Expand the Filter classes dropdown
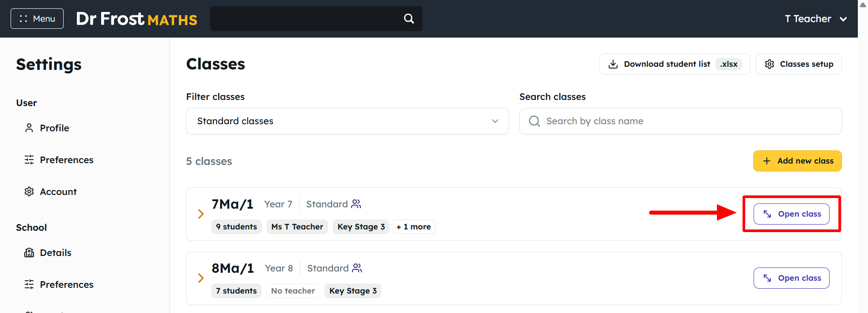This screenshot has height=313, width=868. (347, 121)
